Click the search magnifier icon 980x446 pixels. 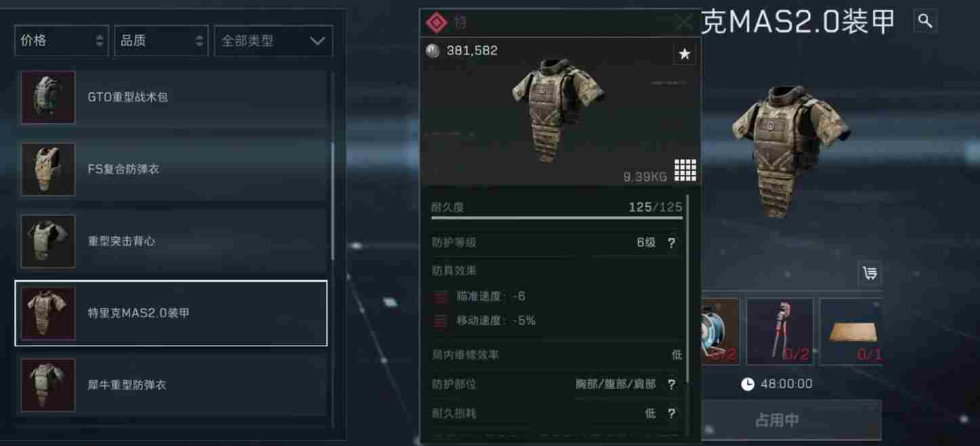click(x=925, y=21)
